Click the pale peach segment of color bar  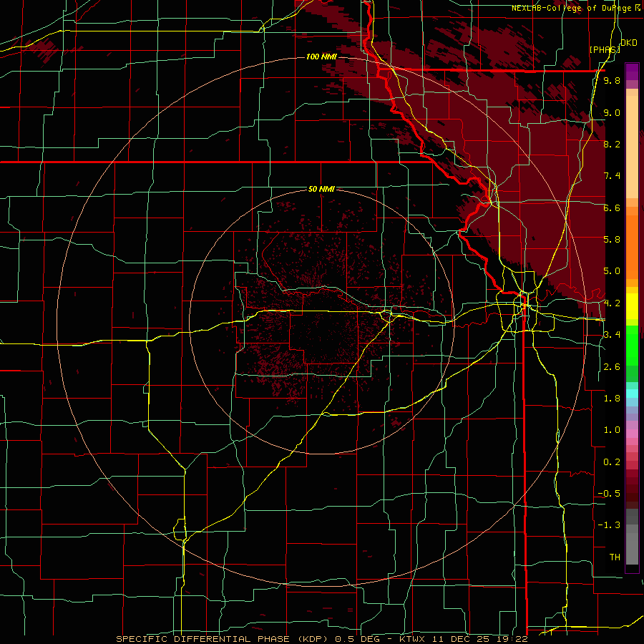coord(632,147)
